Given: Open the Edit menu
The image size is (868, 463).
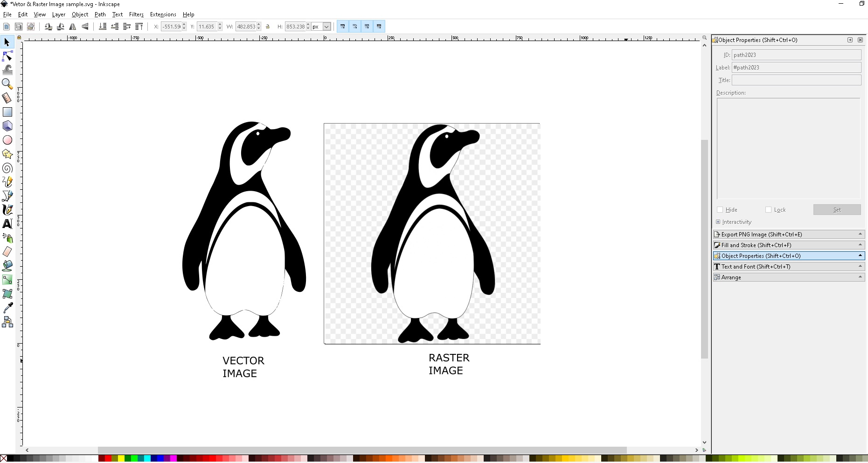Looking at the screenshot, I should pos(23,14).
